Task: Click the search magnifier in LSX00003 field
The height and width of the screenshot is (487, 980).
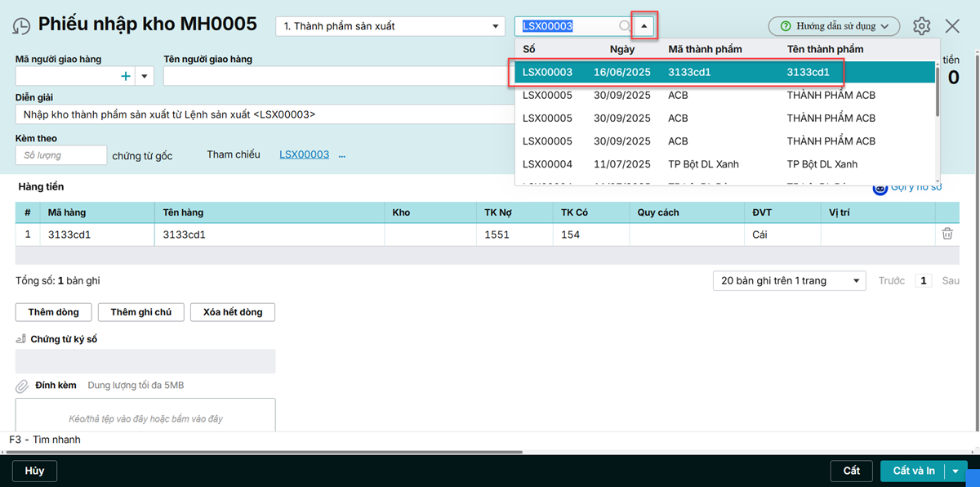Action: [x=624, y=26]
